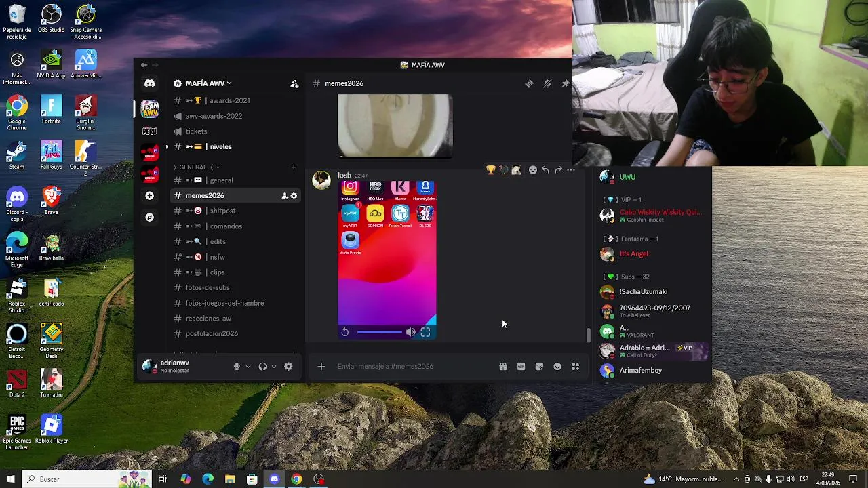Click invite icon on memes2026 channel row
This screenshot has height=488, width=868.
(x=284, y=196)
